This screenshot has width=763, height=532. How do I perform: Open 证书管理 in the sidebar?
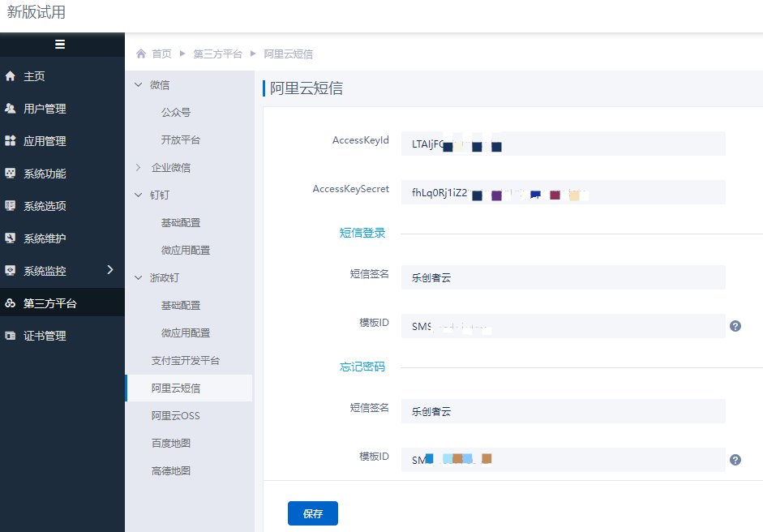point(45,336)
